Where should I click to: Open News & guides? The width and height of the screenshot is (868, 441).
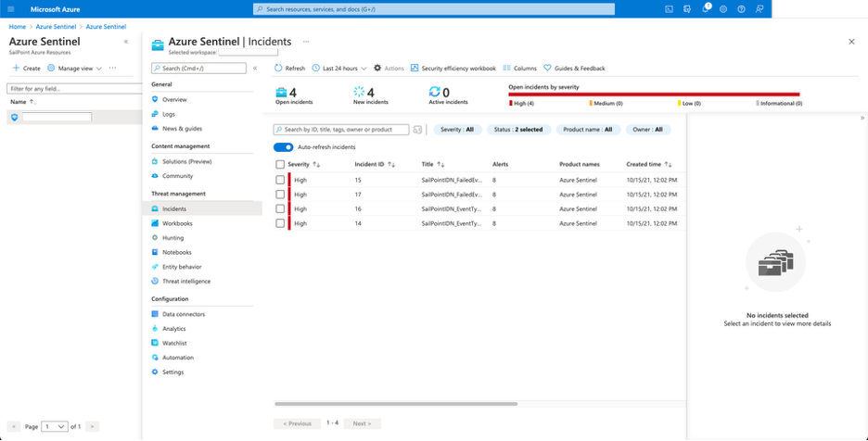pyautogui.click(x=182, y=129)
